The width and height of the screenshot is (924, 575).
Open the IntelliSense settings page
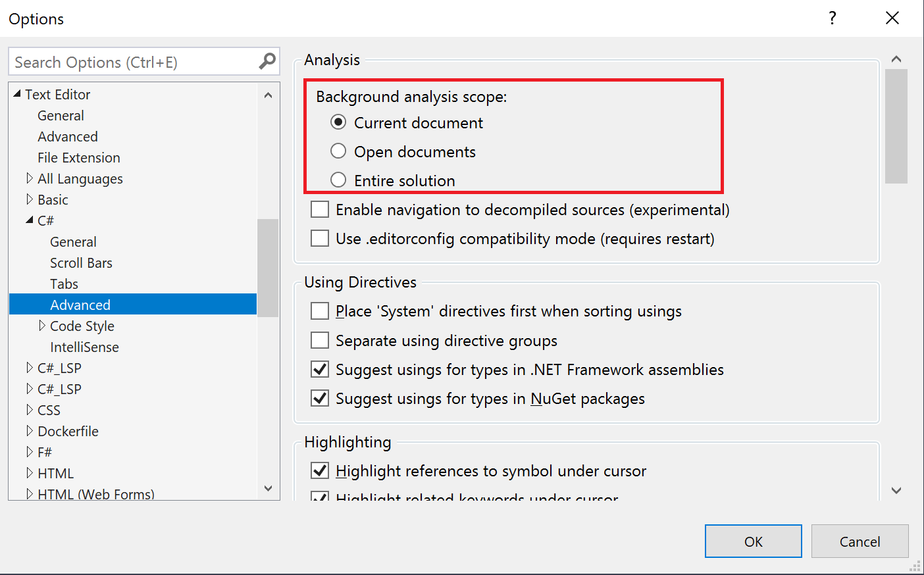click(x=84, y=347)
